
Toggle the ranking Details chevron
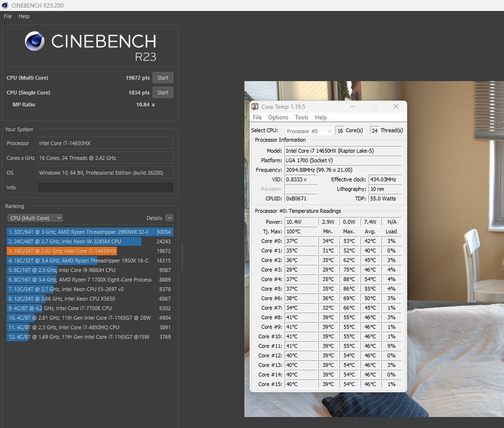pos(169,218)
